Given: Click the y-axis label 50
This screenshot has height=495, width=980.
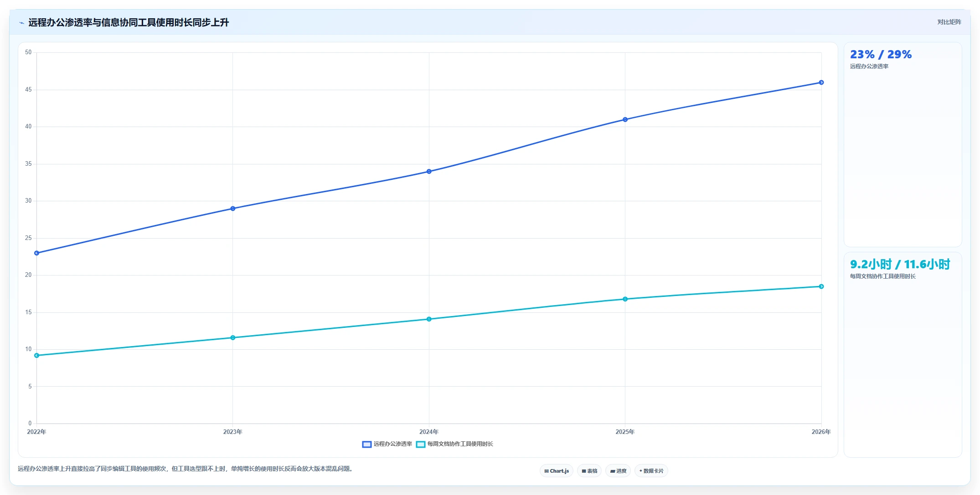Looking at the screenshot, I should pyautogui.click(x=28, y=52).
